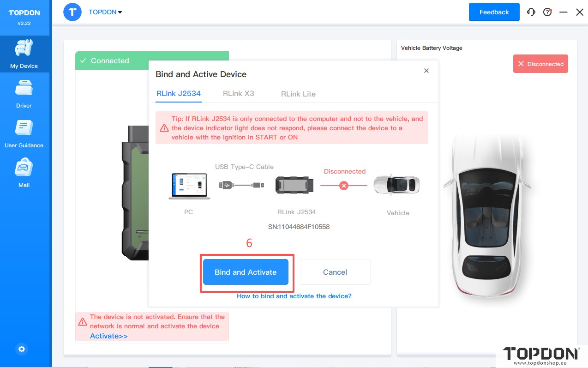Open the Driver section in sidebar
Screen dimensions: 588x368
point(24,94)
